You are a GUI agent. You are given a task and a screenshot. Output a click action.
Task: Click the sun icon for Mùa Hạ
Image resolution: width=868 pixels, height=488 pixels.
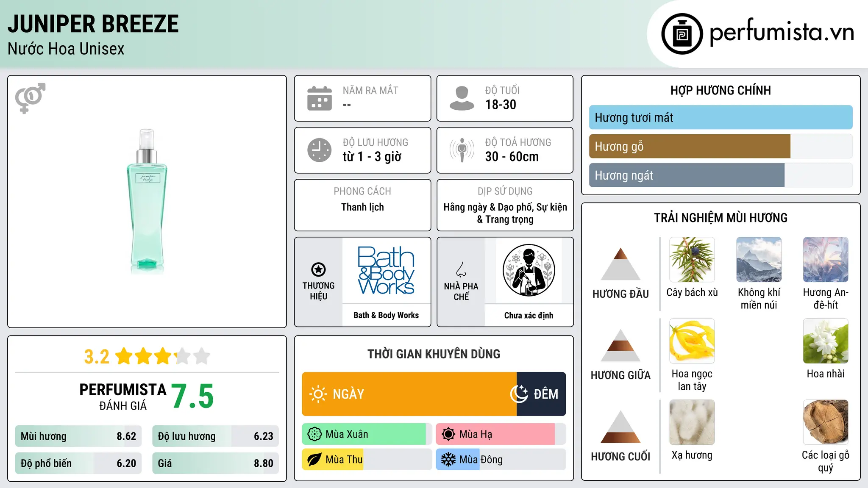448,434
